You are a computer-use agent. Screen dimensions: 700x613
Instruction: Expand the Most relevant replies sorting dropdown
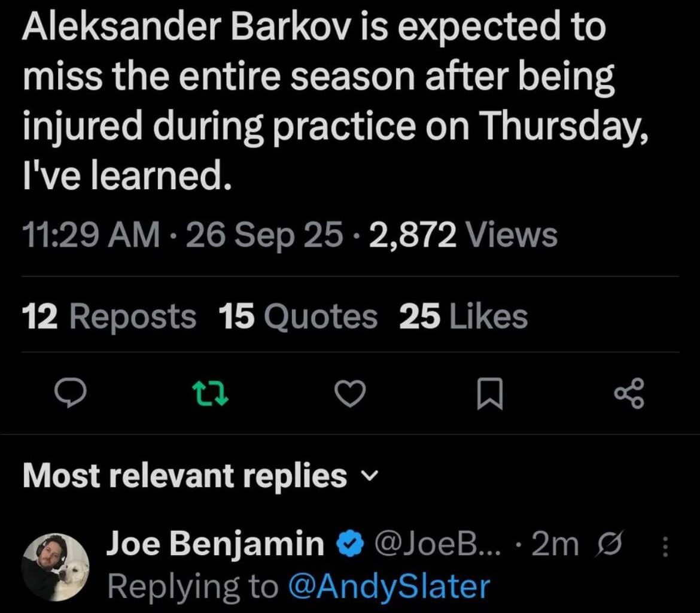pyautogui.click(x=369, y=476)
